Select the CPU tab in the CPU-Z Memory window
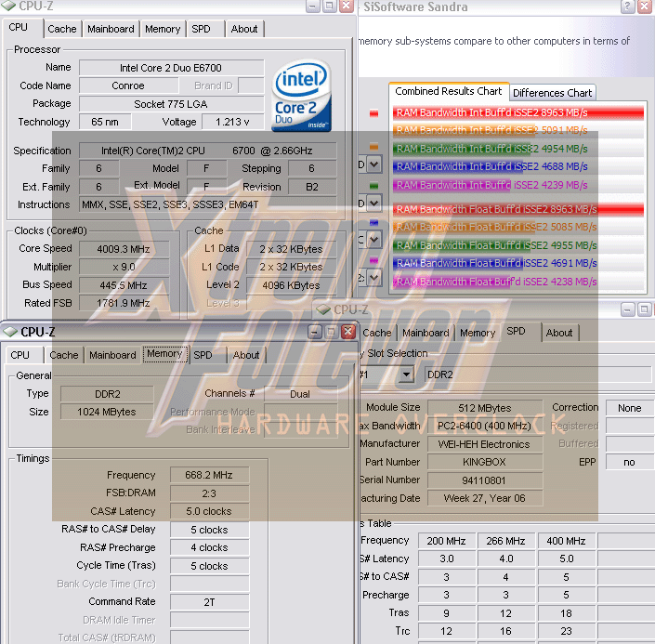The image size is (655, 644). click(20, 355)
